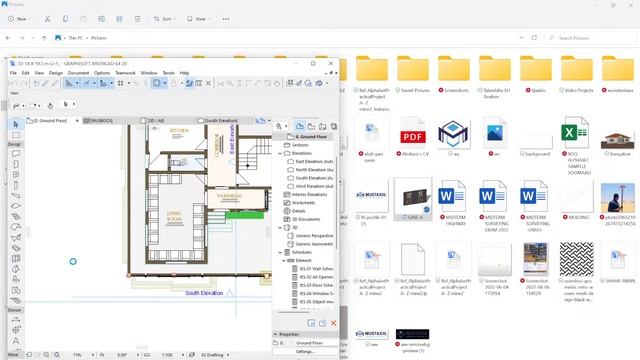Screen dimensions: 640x360
Task: Click Refresh icon in File Explorer address bar
Action: click(534, 38)
